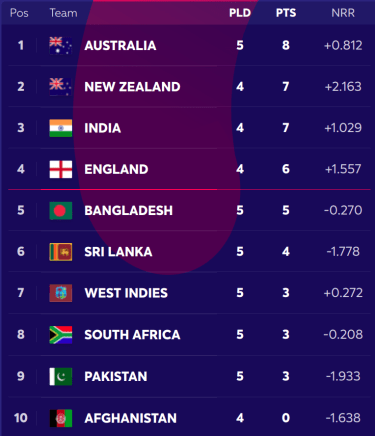Click the Australia flag icon
The width and height of the screenshot is (375, 436).
coord(61,46)
